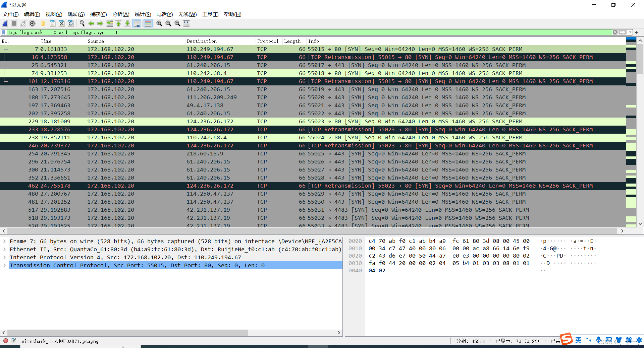This screenshot has width=644, height=348.
Task: Open the filter bookmark menu
Action: tap(4, 32)
